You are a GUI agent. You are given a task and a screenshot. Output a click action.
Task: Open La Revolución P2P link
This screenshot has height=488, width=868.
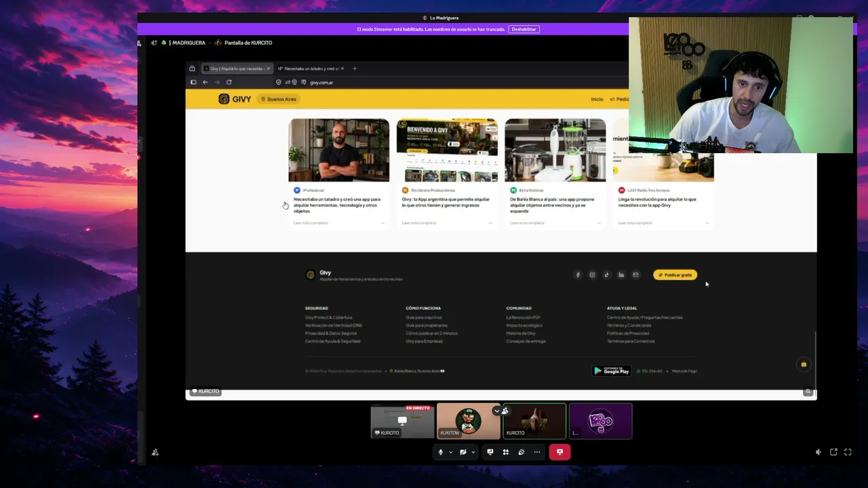(524, 317)
